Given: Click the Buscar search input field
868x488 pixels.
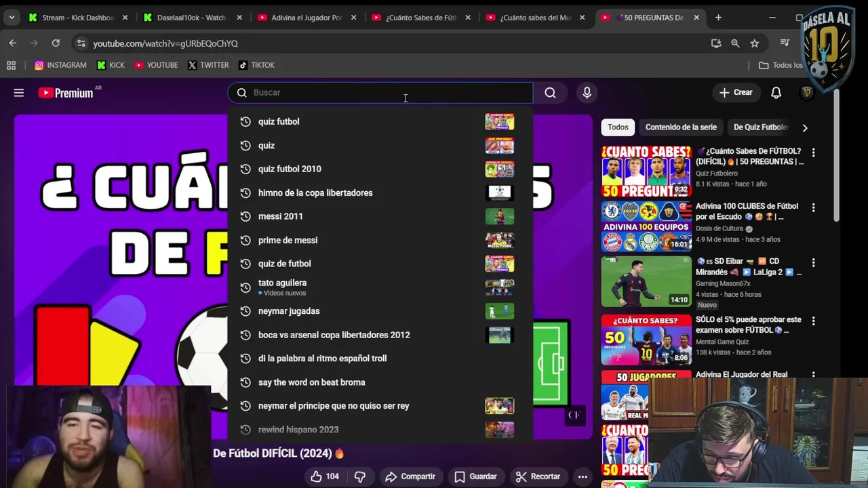Looking at the screenshot, I should pos(380,93).
